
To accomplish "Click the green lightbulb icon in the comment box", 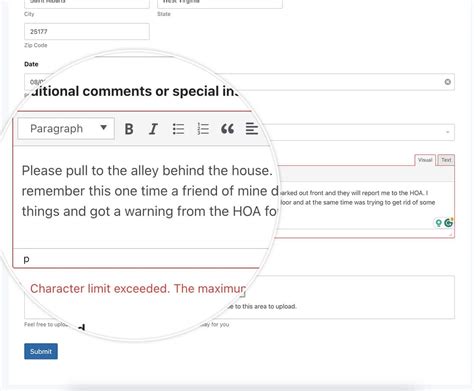I will 439,223.
